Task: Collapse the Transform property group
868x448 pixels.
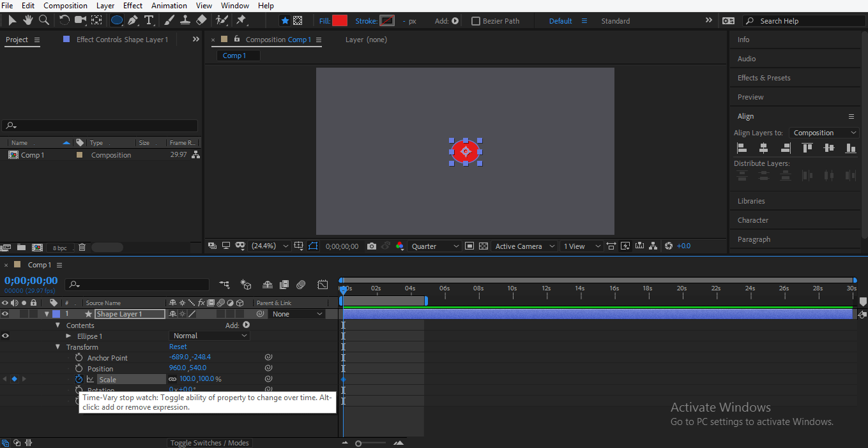Action: [58, 347]
